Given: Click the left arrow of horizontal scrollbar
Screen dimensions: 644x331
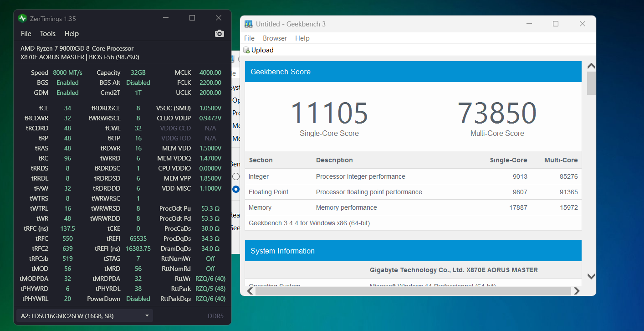Looking at the screenshot, I should [x=250, y=290].
